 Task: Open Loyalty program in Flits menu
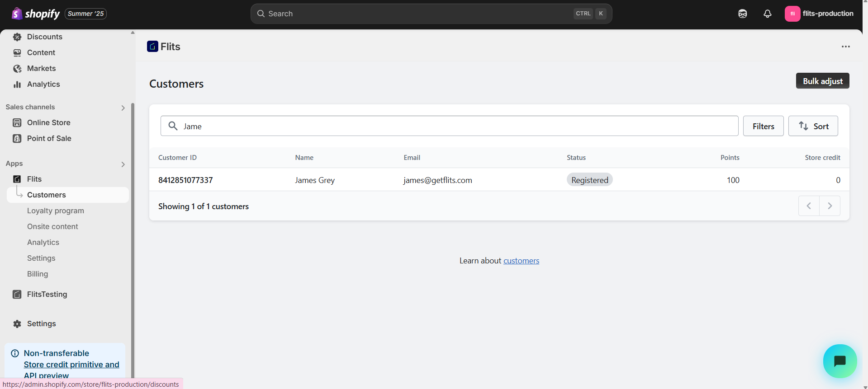56,211
